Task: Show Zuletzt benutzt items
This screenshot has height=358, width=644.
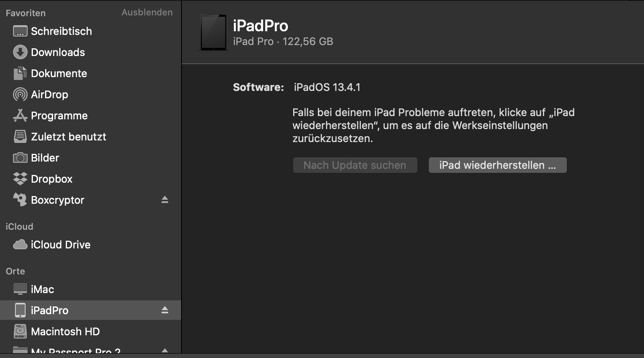Action: click(91, 137)
